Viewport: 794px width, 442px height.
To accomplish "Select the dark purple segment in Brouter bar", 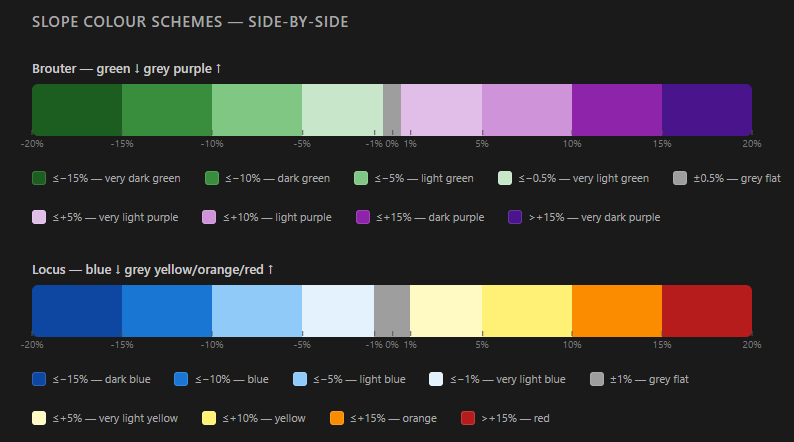I will [617, 110].
